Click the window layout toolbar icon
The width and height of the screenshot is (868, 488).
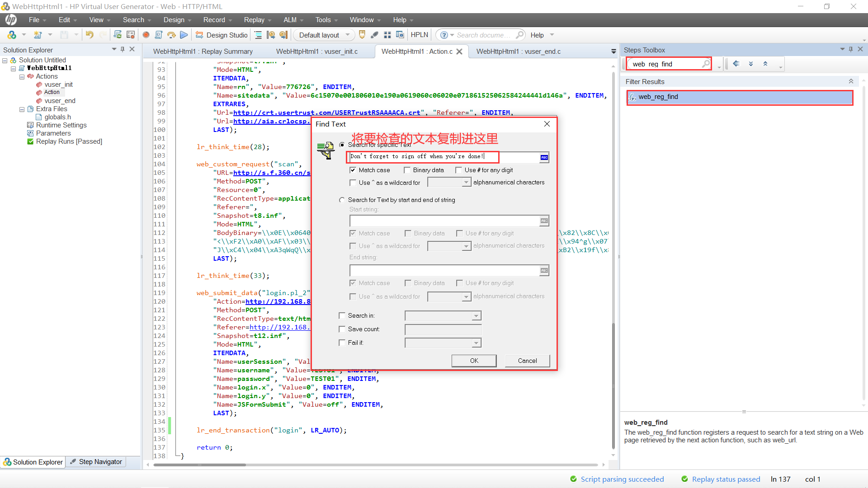click(x=400, y=35)
